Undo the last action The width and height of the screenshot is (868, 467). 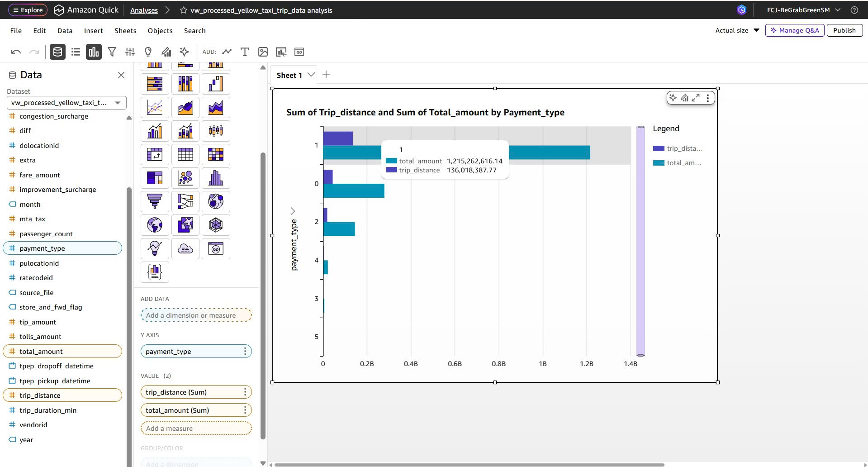click(16, 52)
